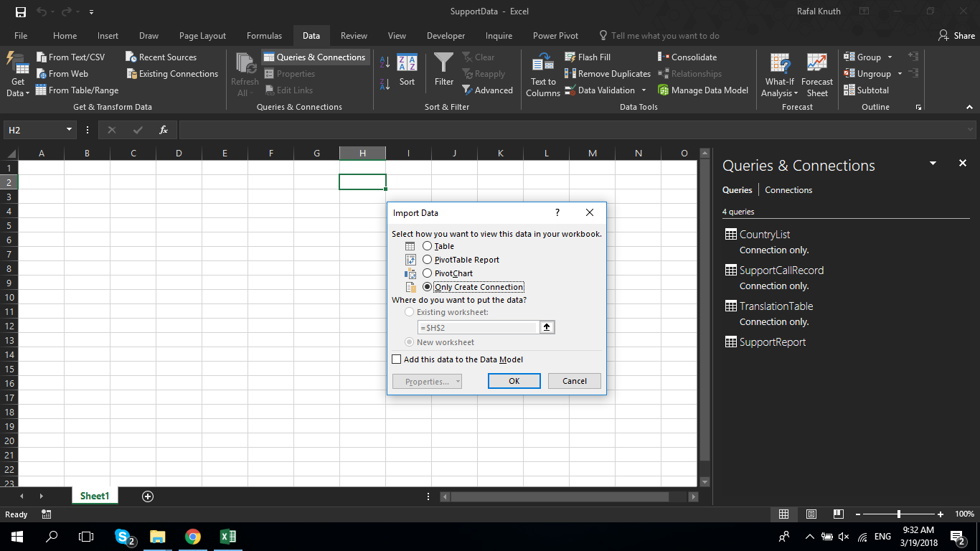The width and height of the screenshot is (980, 551).
Task: Switch to the Connections tab in the pane
Action: pyautogui.click(x=788, y=189)
